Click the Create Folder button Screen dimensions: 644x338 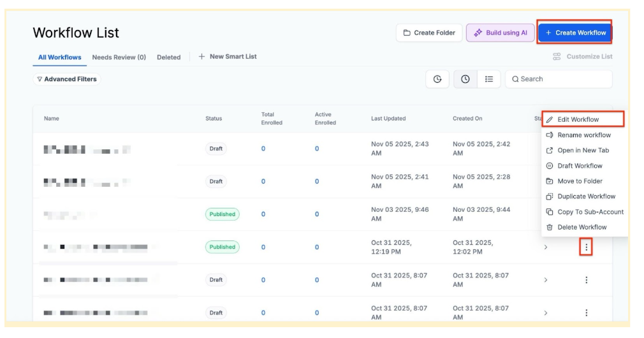429,33
